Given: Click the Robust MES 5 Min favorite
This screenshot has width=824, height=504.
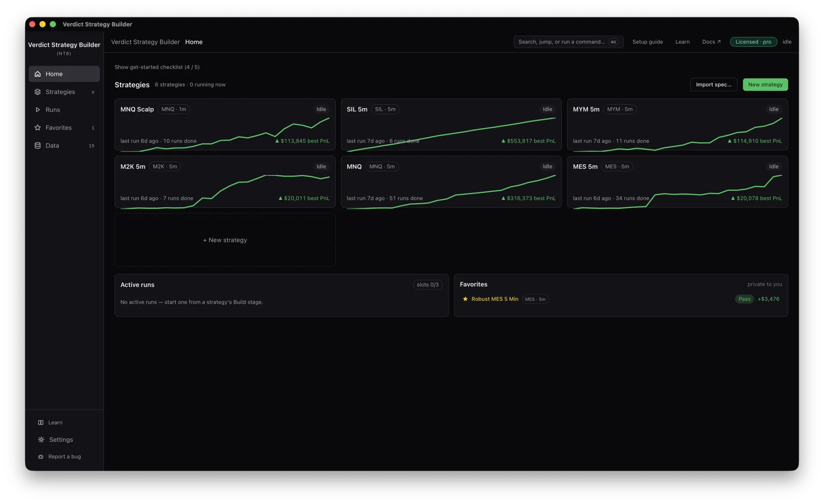Looking at the screenshot, I should tap(494, 299).
